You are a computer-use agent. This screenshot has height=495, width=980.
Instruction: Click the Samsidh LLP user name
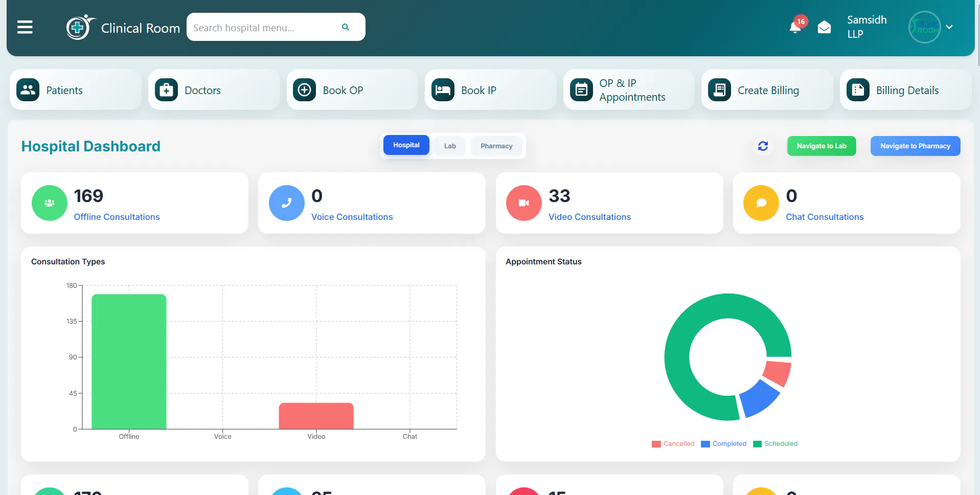pyautogui.click(x=867, y=27)
